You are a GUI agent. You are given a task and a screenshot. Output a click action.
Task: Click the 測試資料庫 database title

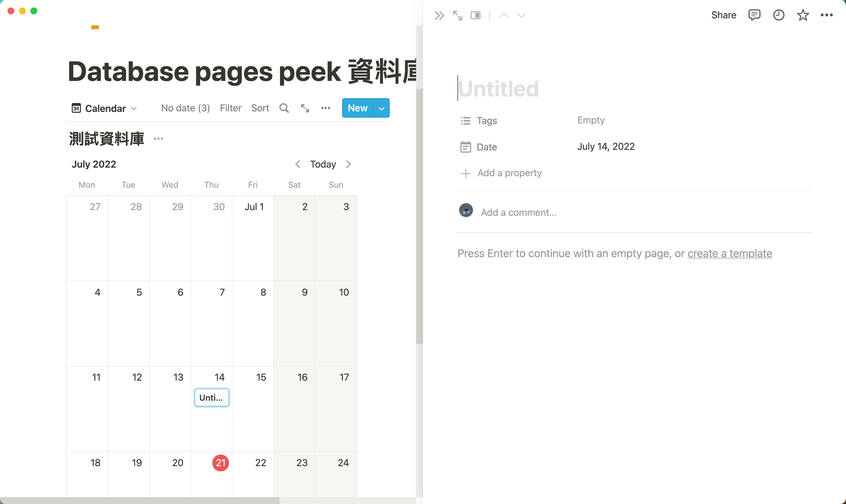(x=106, y=139)
